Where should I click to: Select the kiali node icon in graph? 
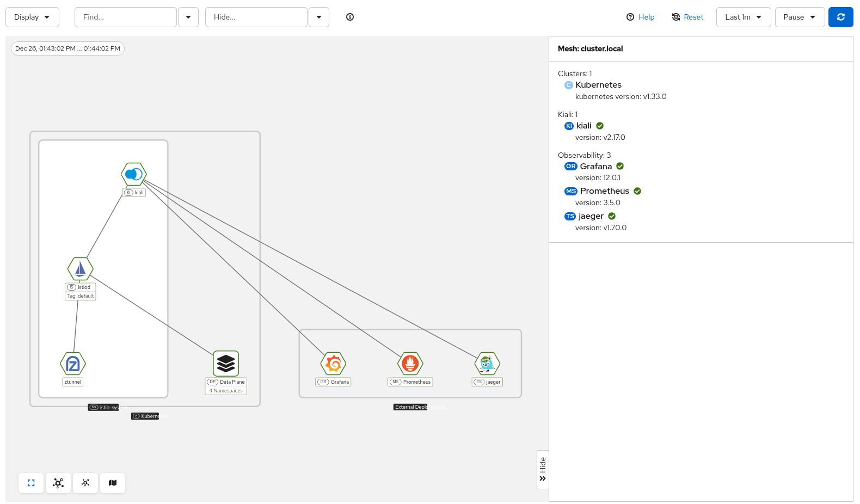pyautogui.click(x=134, y=174)
